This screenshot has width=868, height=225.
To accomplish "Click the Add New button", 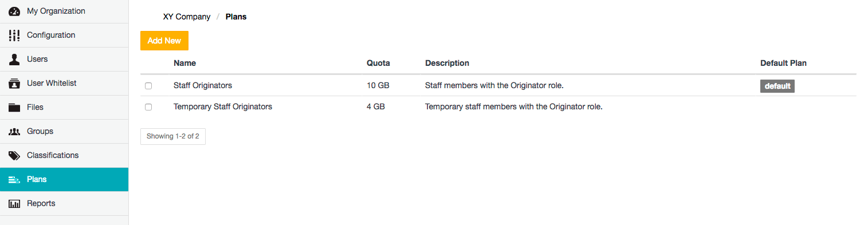I will (164, 41).
